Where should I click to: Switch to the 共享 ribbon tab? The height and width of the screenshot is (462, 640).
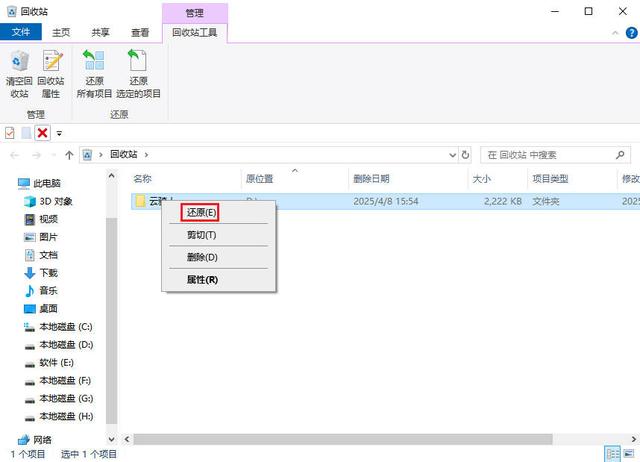click(x=100, y=33)
